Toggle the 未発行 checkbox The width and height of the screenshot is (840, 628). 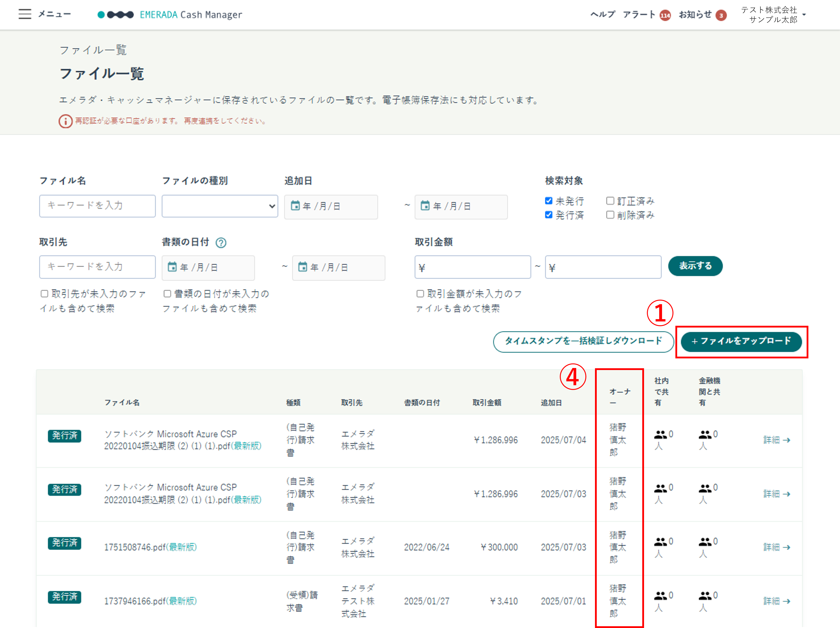(548, 201)
